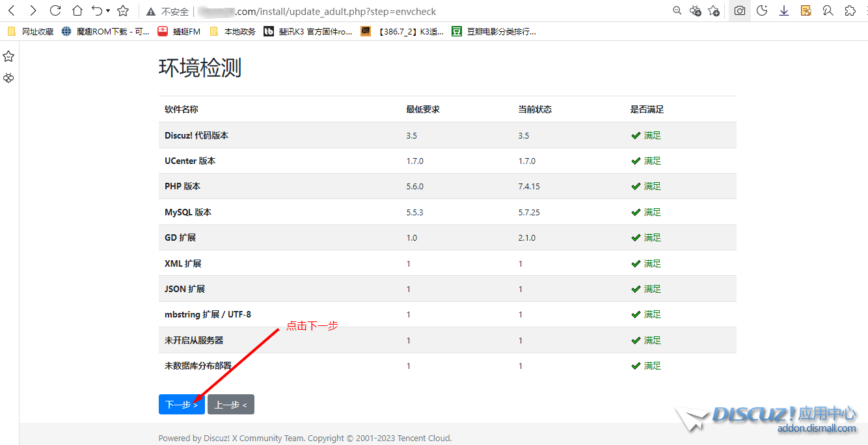Click the zoom out magnifier icon

click(677, 11)
